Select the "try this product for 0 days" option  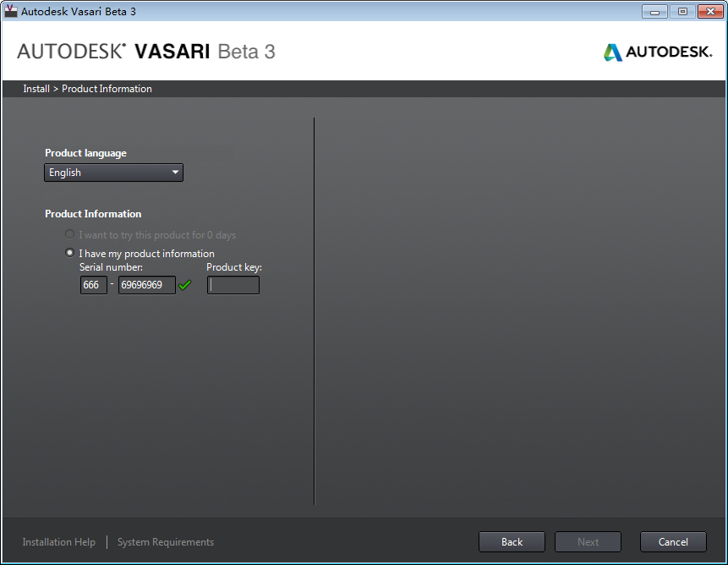69,234
